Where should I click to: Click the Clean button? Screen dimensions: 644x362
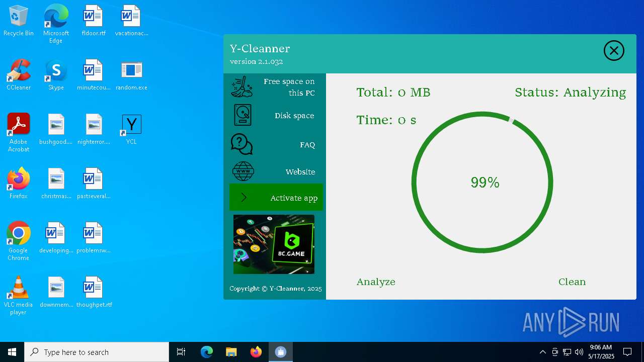pos(572,282)
